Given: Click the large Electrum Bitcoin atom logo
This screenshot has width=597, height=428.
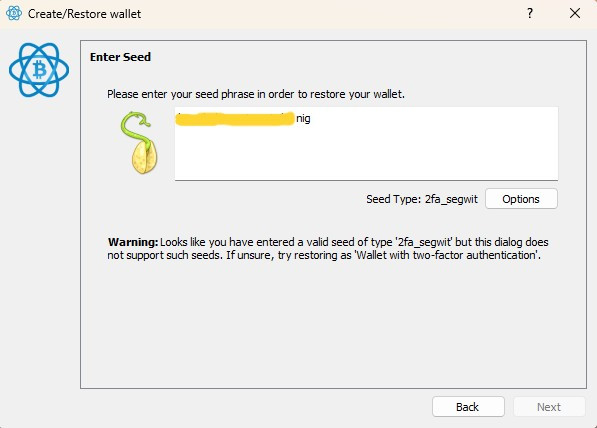Looking at the screenshot, I should [39, 70].
